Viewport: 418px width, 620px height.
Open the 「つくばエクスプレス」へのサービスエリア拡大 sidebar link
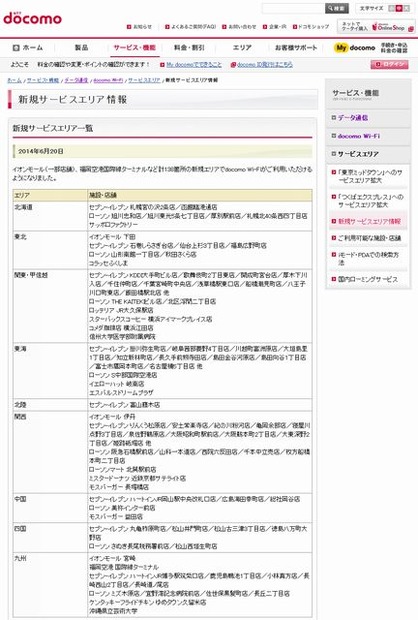370,201
